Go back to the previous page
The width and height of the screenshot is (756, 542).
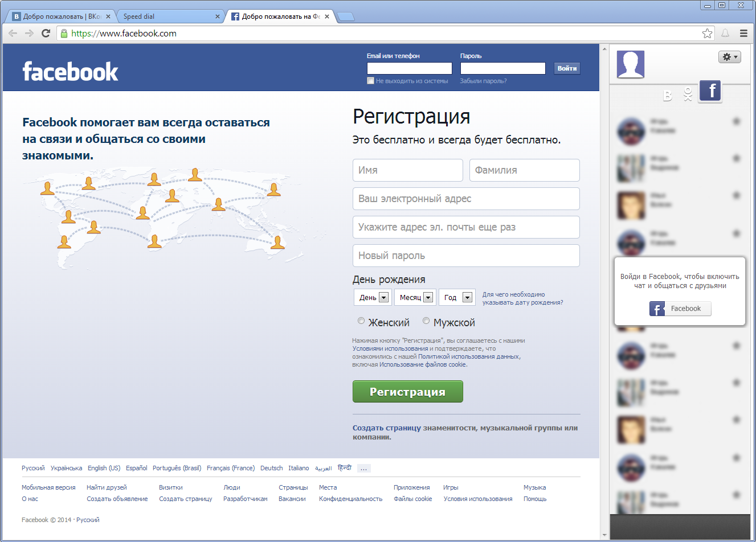(13, 34)
